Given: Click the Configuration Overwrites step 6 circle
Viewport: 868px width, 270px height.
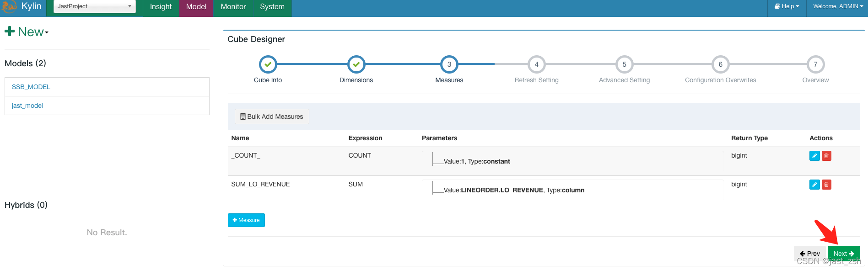Looking at the screenshot, I should [x=721, y=64].
